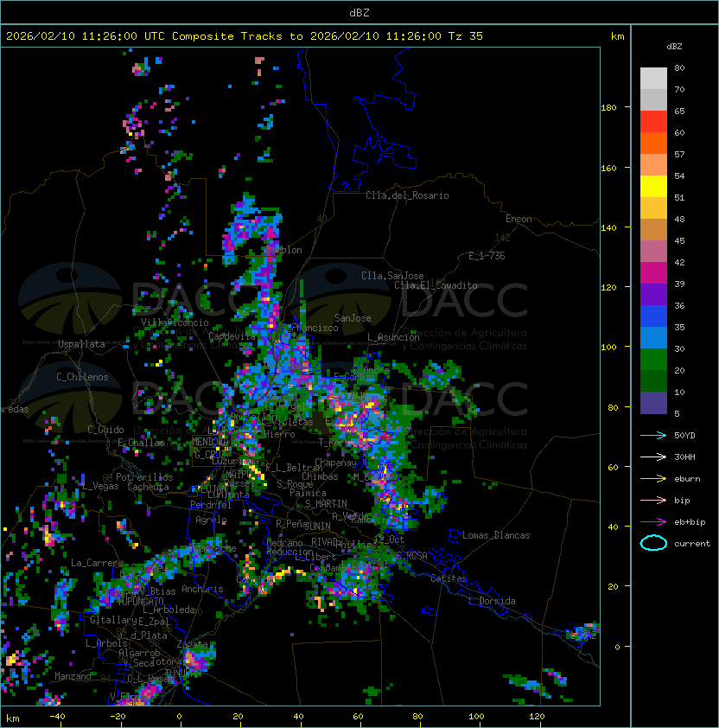Click the pink bip arrow icon
Screen dimensions: 719x728
click(x=653, y=500)
